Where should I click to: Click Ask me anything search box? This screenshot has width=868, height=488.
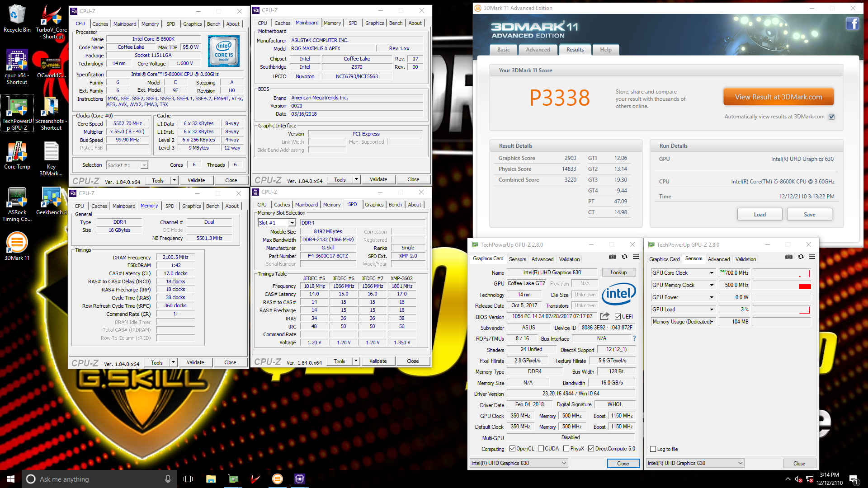99,479
